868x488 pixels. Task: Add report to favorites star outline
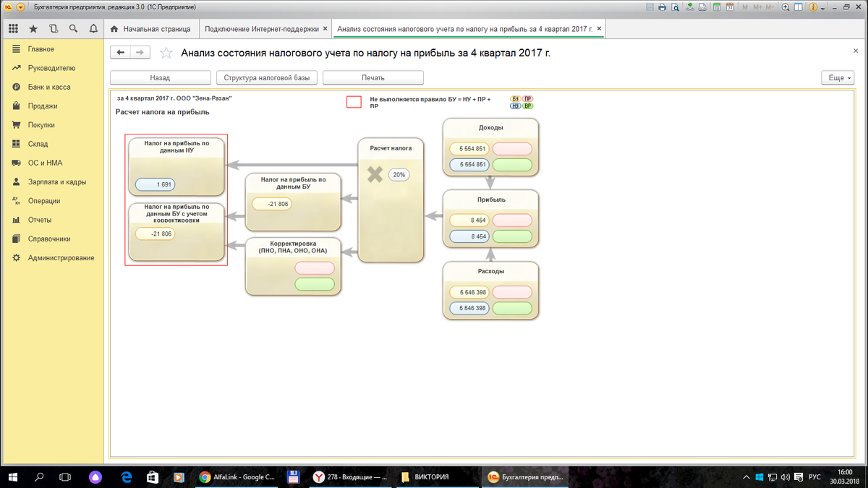tap(166, 53)
